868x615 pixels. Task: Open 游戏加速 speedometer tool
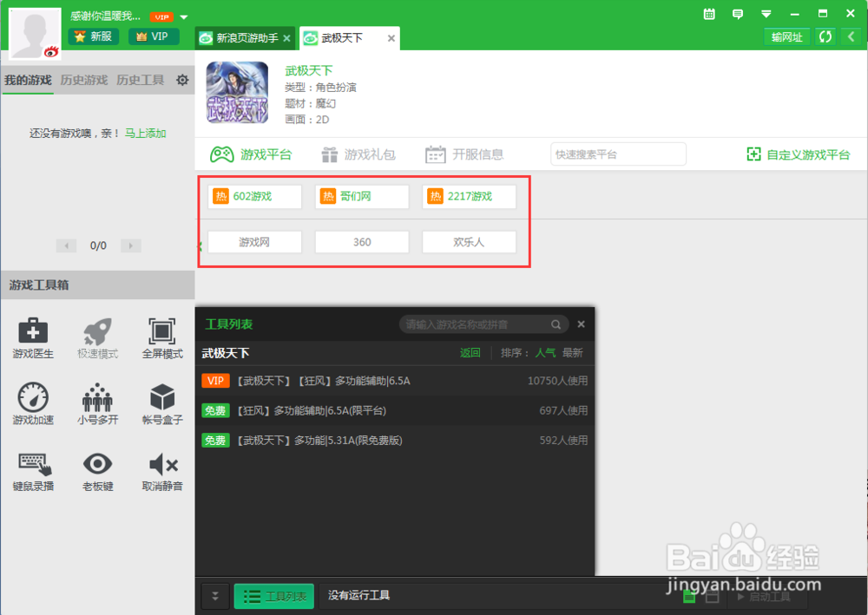[33, 403]
